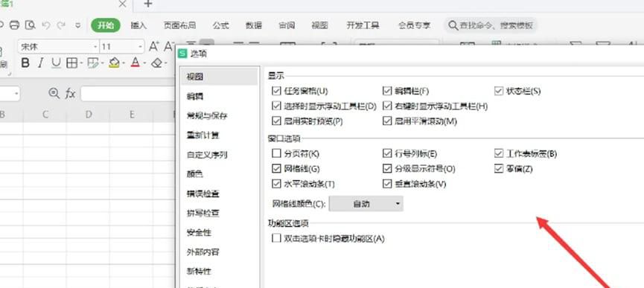Toggle Bold formatting
The width and height of the screenshot is (644, 288).
point(25,63)
